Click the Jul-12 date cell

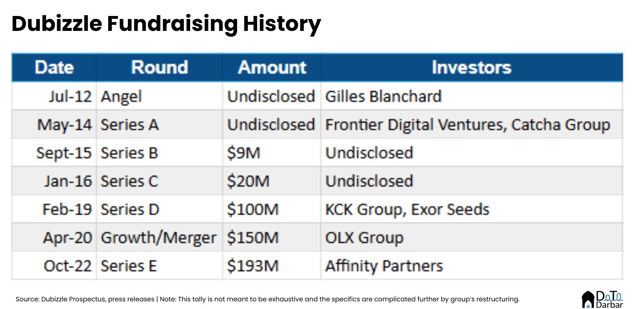(54, 96)
